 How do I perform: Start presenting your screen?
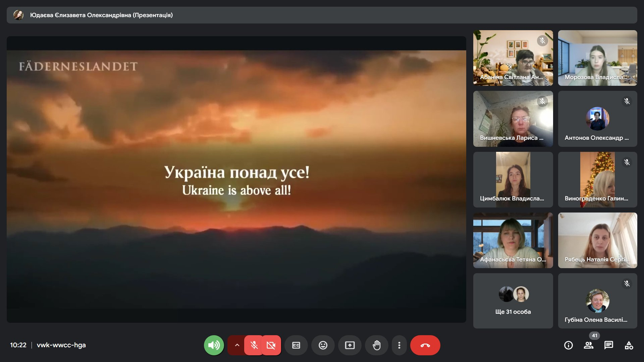tap(350, 345)
